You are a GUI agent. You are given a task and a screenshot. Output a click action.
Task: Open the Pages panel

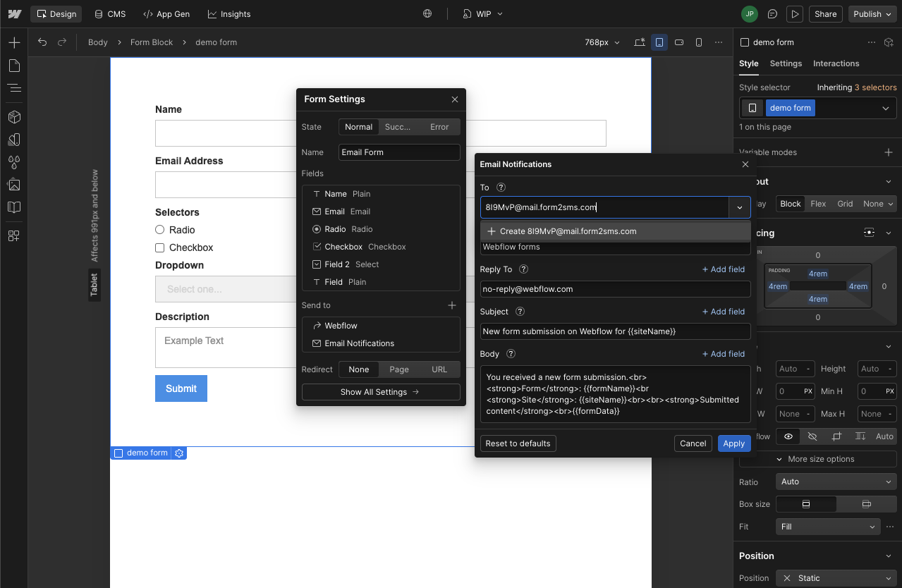[x=14, y=66]
